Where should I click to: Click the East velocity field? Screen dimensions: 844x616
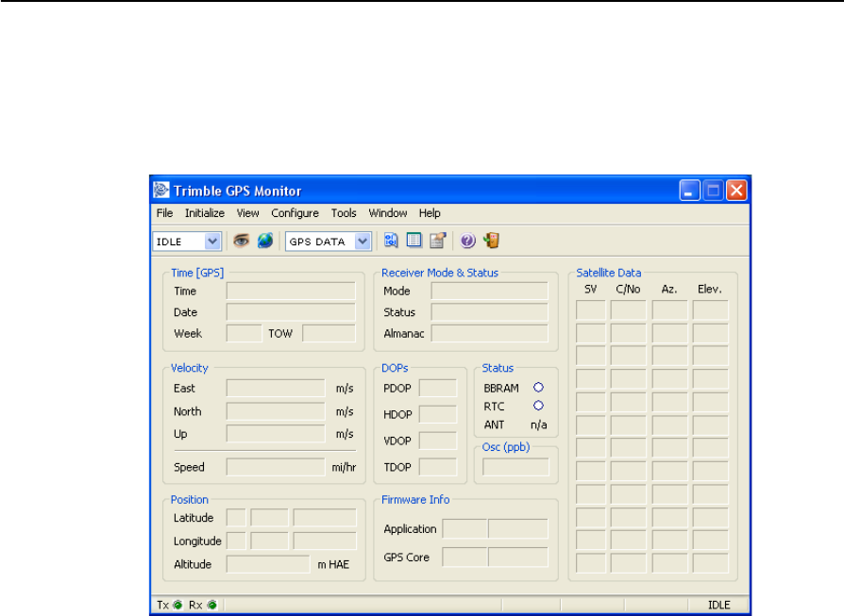(x=276, y=389)
